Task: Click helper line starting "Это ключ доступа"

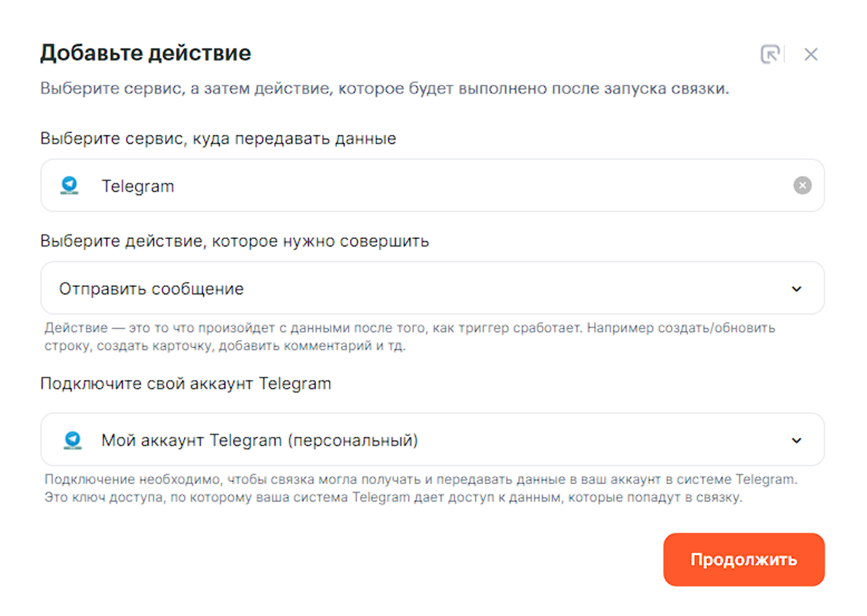Action: pos(393,498)
